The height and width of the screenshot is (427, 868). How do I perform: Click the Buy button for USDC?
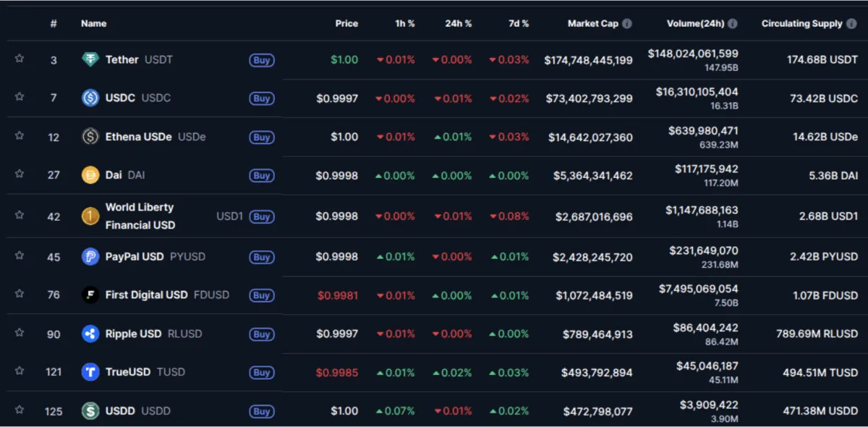[262, 98]
